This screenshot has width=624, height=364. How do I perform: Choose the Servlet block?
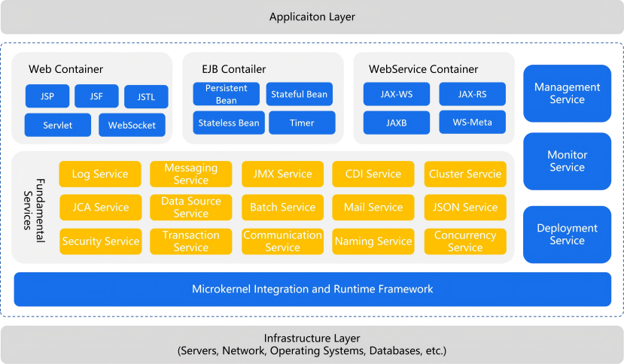click(x=58, y=125)
